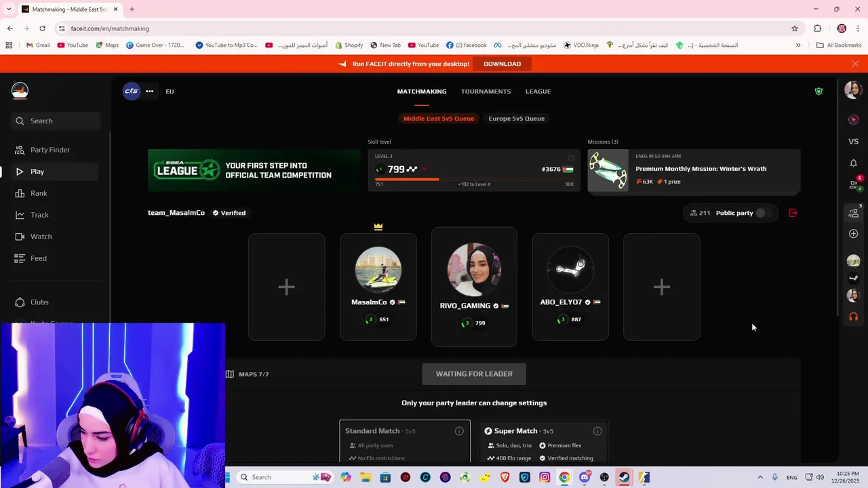Click Super Match info icon

(x=597, y=431)
